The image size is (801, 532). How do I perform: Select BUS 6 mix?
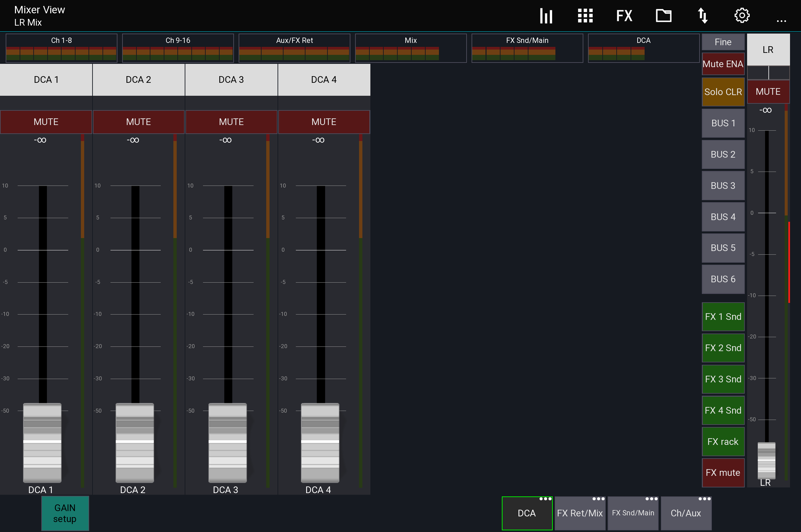pos(723,279)
